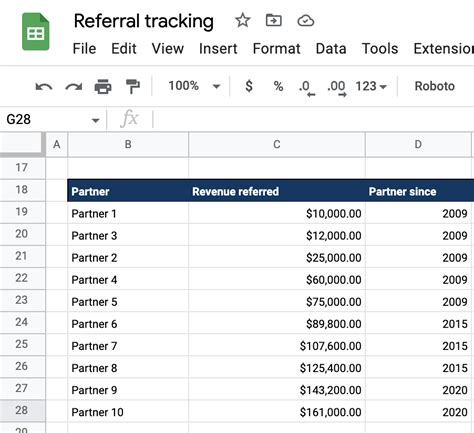The height and width of the screenshot is (433, 474).
Task: Select the Partner 10 cell
Action: [x=128, y=412]
